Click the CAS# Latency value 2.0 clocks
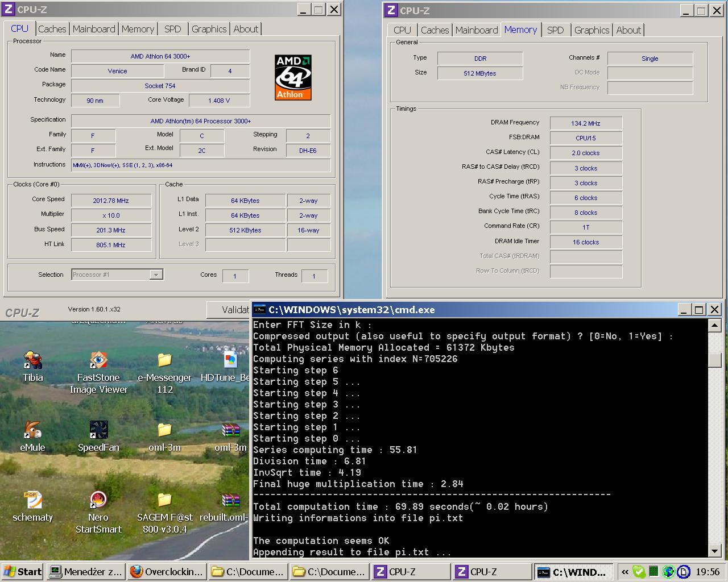Viewport: 728px width, 582px height. pos(586,153)
